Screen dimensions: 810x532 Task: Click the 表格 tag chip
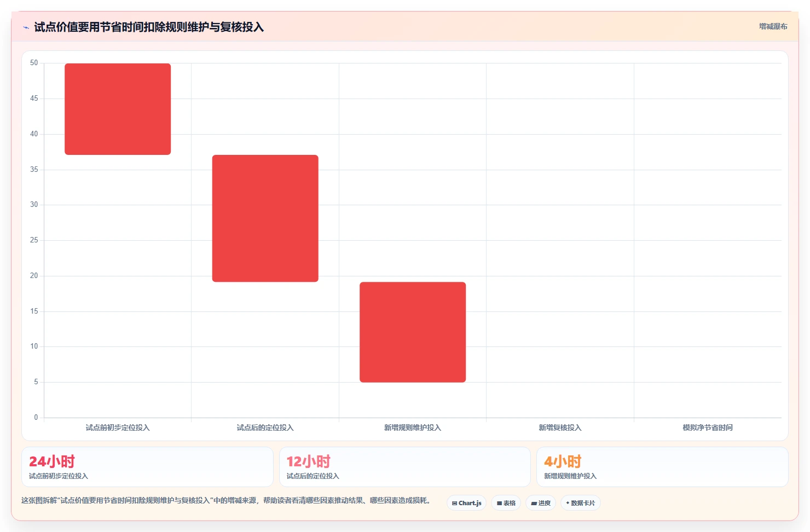pos(506,503)
